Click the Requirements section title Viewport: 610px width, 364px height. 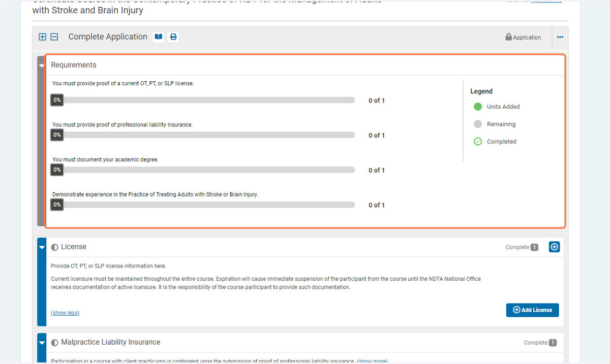74,65
